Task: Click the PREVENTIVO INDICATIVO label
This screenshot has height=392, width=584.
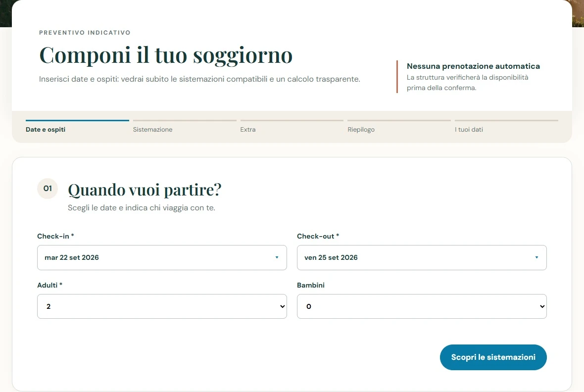Action: coord(85,33)
